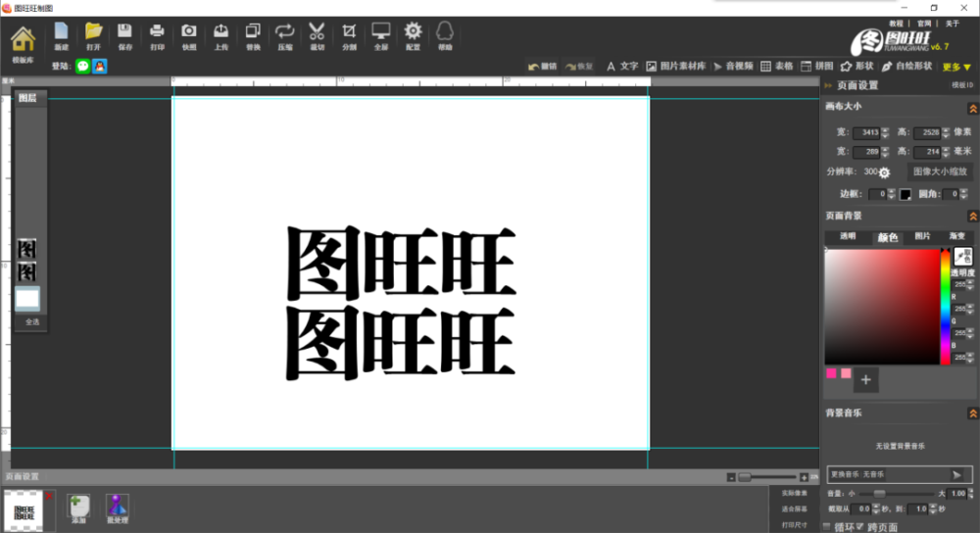Open the 模板库 home template library
The width and height of the screenshot is (980, 533).
[23, 45]
